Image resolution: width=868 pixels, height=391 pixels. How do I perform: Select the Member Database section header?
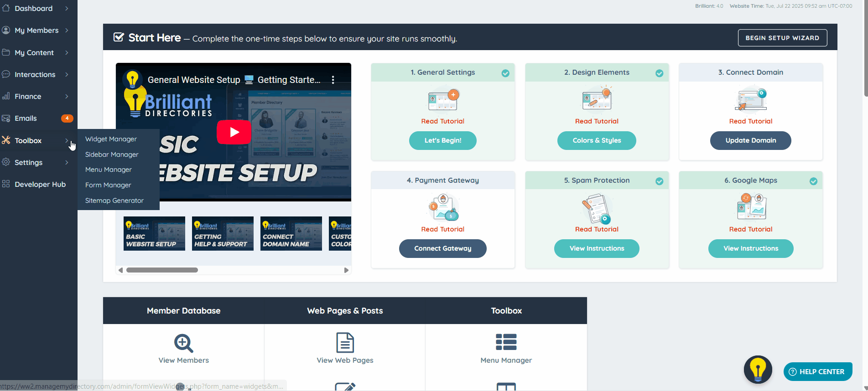[184, 311]
